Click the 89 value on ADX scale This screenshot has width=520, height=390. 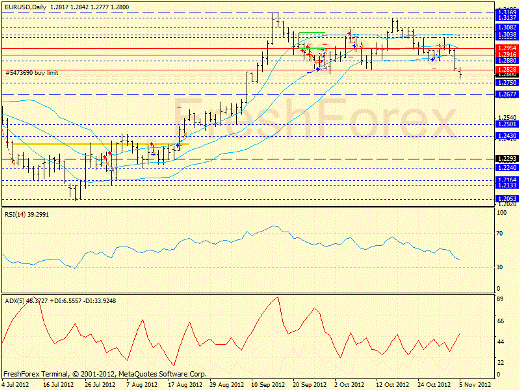(500, 299)
